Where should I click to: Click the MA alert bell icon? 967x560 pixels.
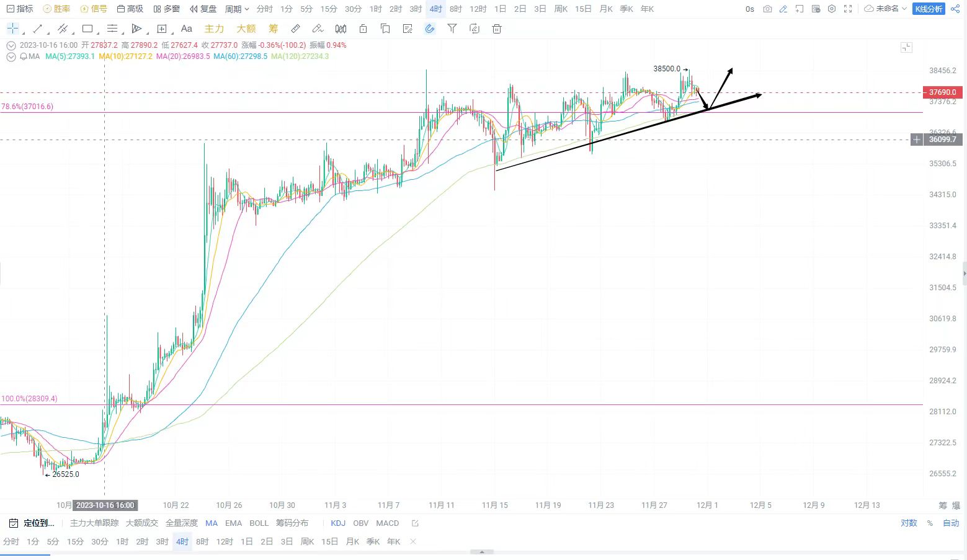[24, 56]
